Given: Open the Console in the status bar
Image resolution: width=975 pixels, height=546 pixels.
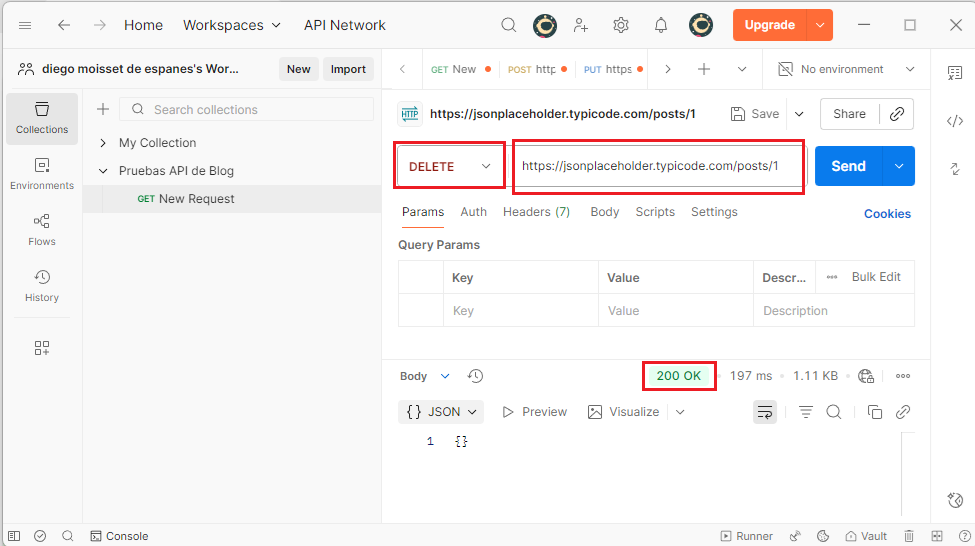Looking at the screenshot, I should tap(119, 536).
